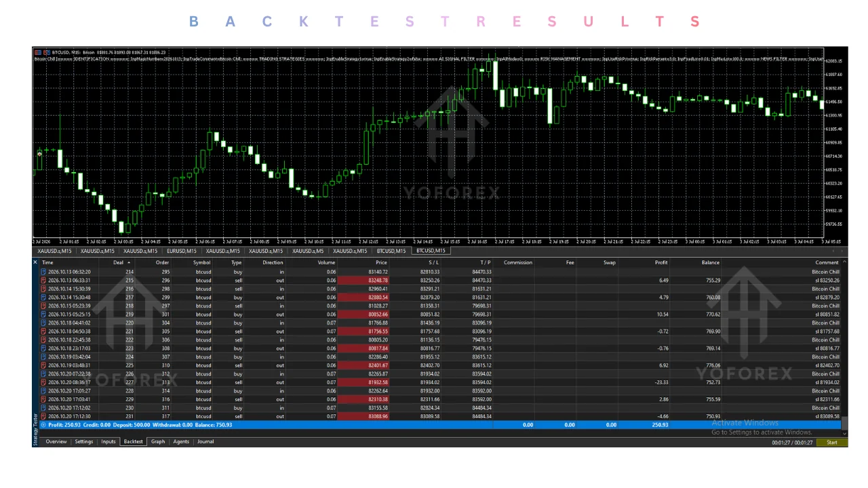Open the Journal tab
The height and width of the screenshot is (488, 868).
pyautogui.click(x=205, y=442)
